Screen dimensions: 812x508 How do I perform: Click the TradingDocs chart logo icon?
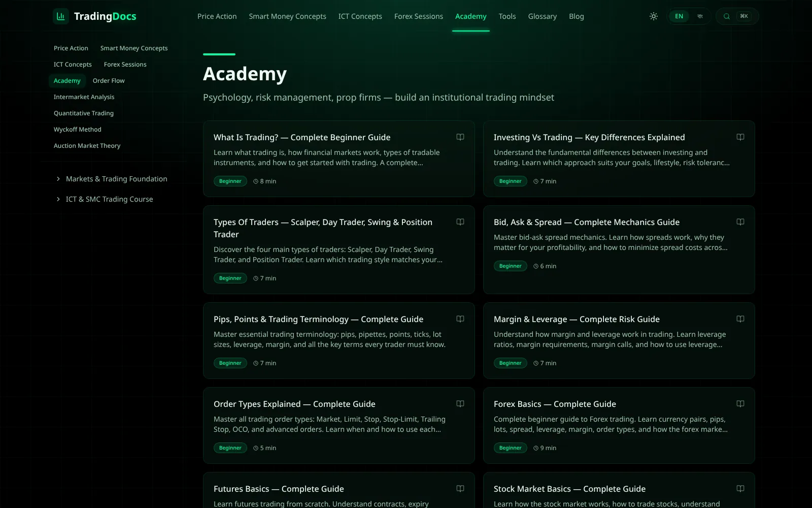61,16
